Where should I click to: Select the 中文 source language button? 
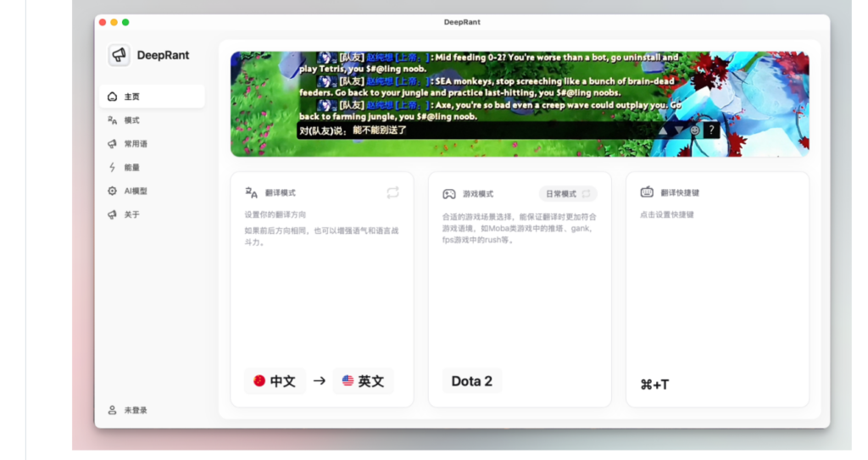pos(275,381)
